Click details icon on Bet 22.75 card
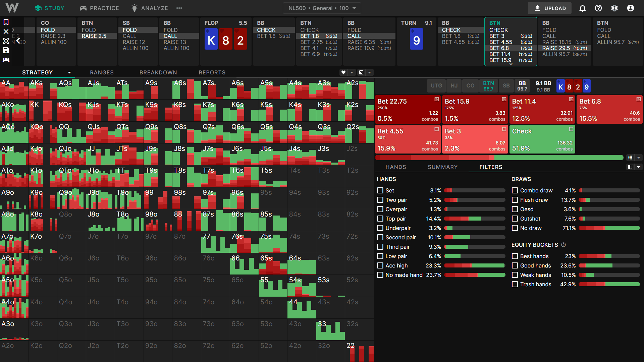Image resolution: width=644 pixels, height=362 pixels. (436, 100)
